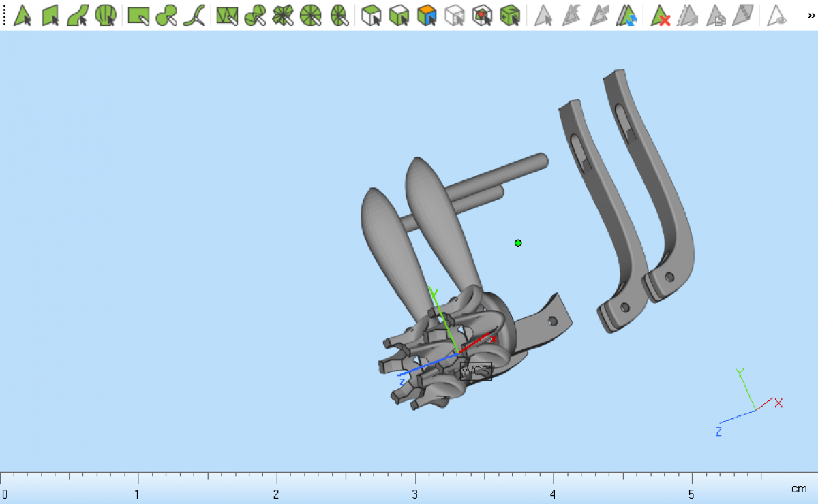The width and height of the screenshot is (818, 504).
Task: Activate the rectangle window marking tool
Action: (139, 15)
